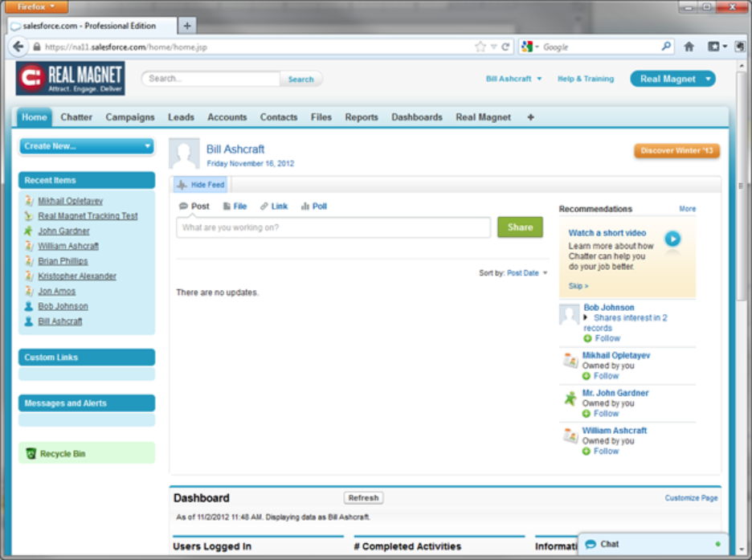
Task: View the Contacts tab
Action: click(279, 117)
